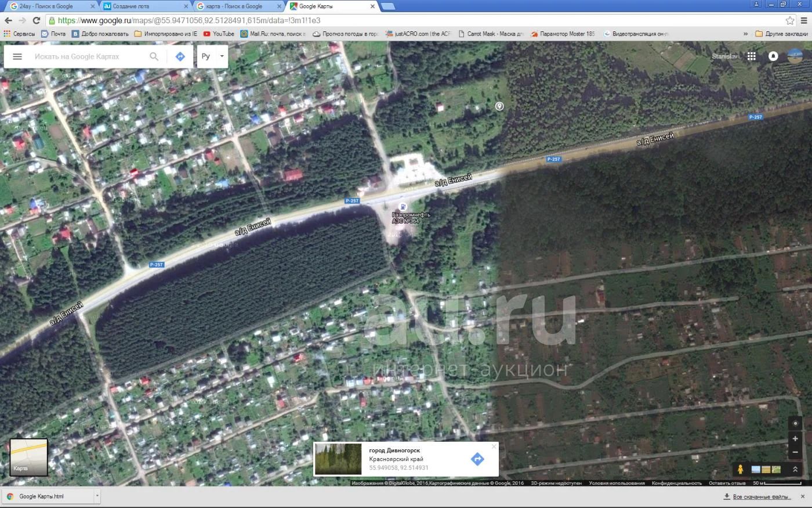Zoom in on the map

[x=795, y=438]
